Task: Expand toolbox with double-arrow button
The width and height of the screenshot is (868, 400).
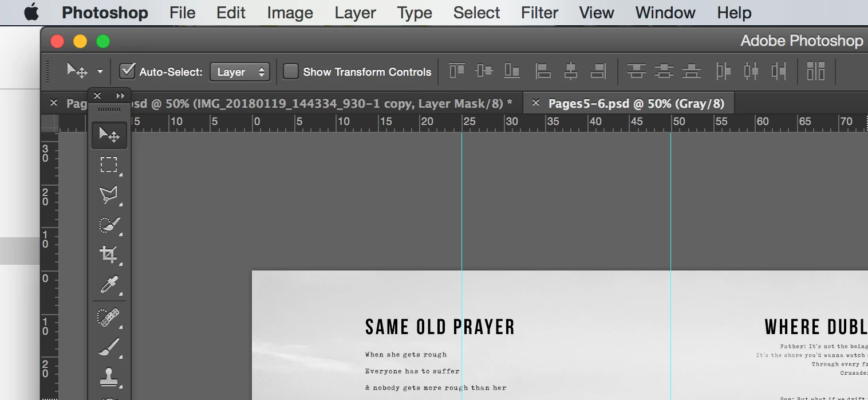Action: 120,96
